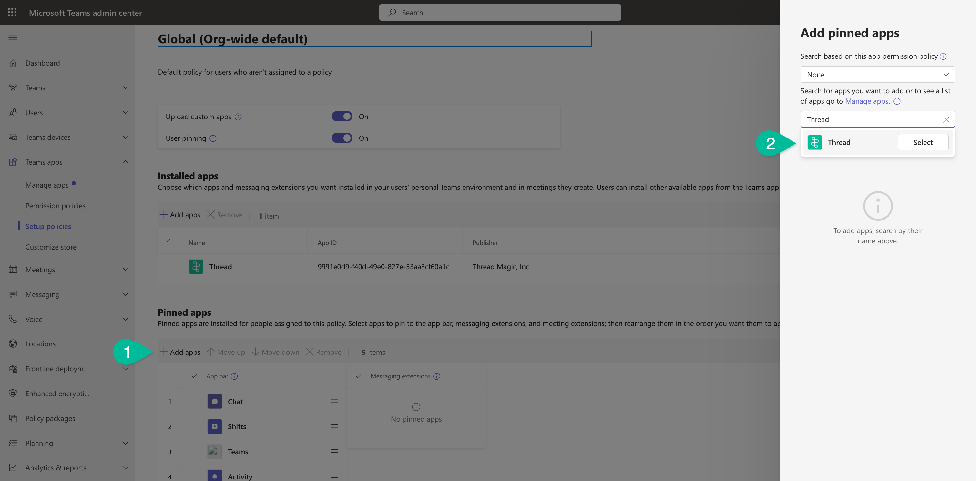Clear the Thread search text with X

946,119
